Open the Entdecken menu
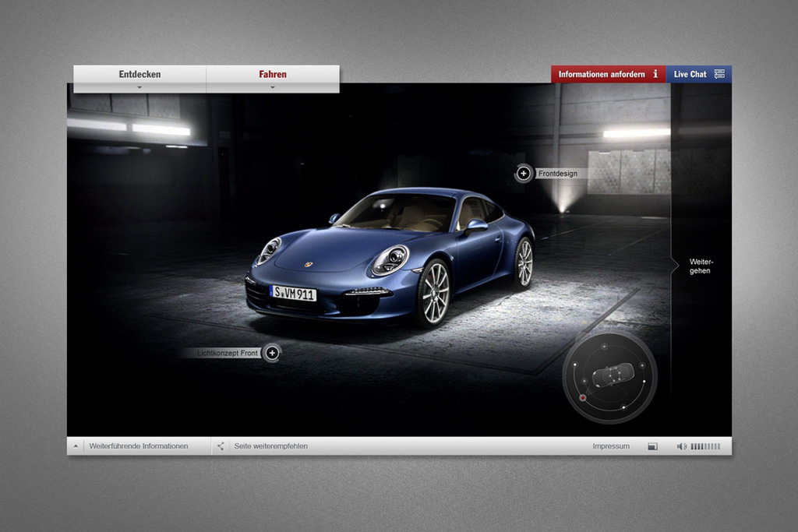Screen dimensions: 798x532 click(139, 75)
